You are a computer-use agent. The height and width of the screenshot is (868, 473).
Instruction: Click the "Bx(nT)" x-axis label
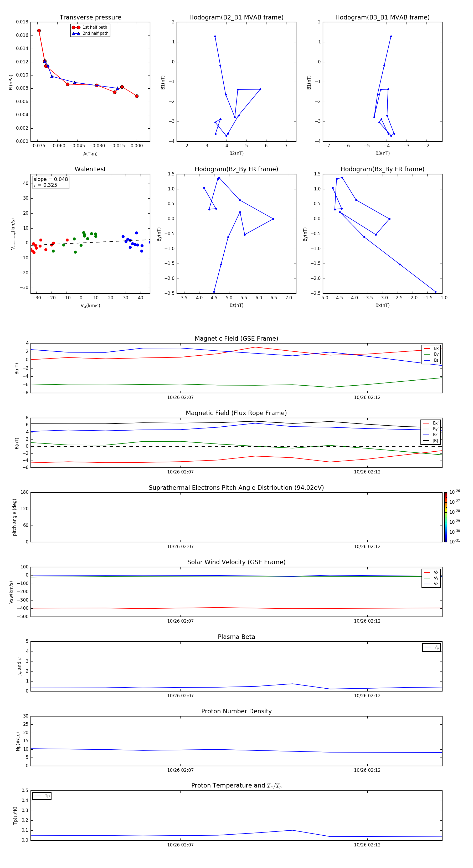(382, 305)
